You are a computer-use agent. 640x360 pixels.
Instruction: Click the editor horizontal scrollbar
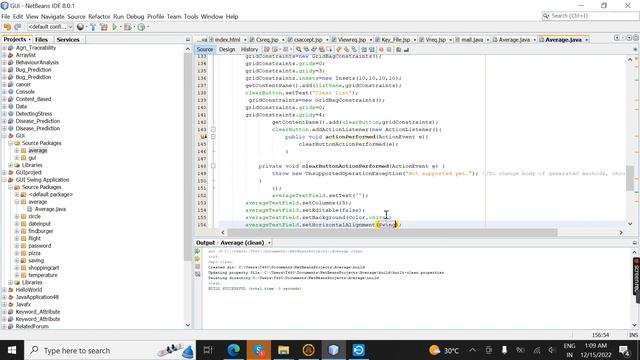click(392, 232)
